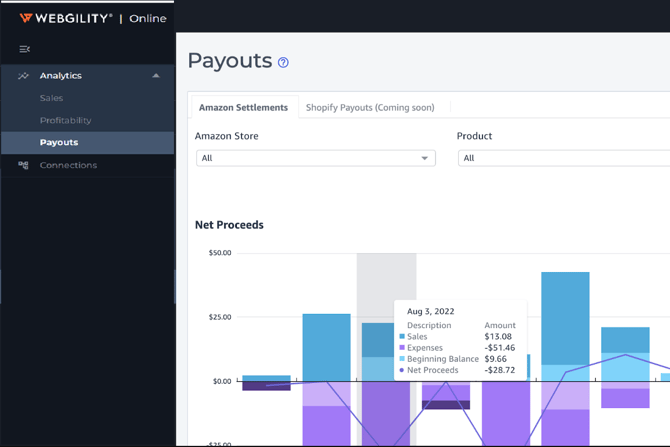Click the Net Proceeds dot in tooltip
670x447 pixels.
click(402, 370)
